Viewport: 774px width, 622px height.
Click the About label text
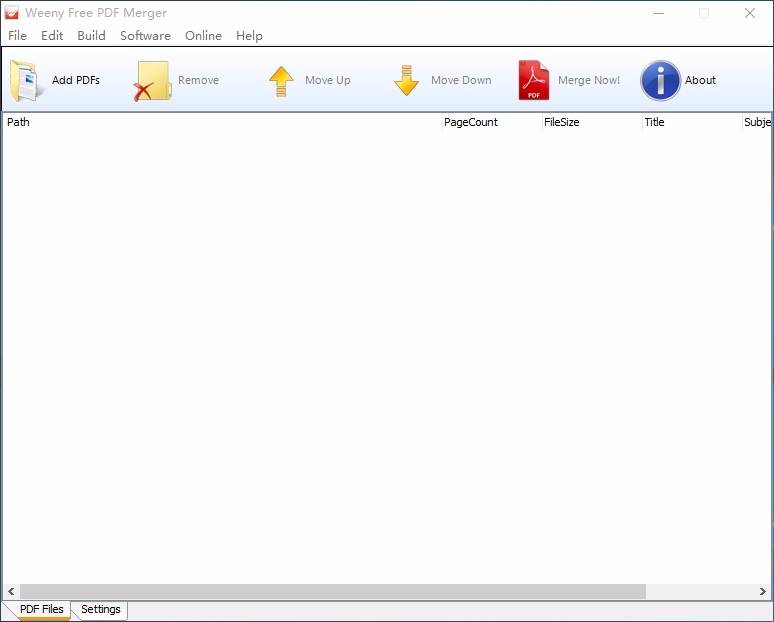click(x=700, y=80)
